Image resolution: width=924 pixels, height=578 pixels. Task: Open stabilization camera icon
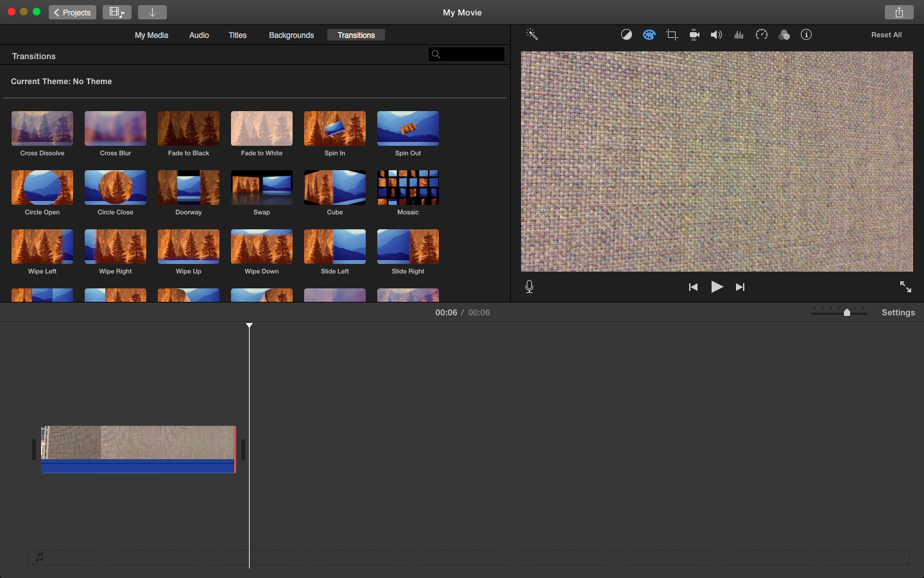click(694, 35)
